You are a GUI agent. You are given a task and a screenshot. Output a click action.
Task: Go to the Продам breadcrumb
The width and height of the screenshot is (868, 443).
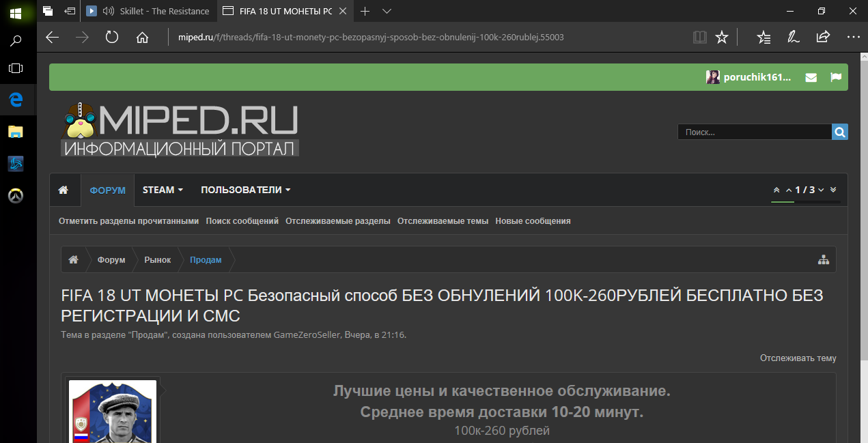pos(206,260)
